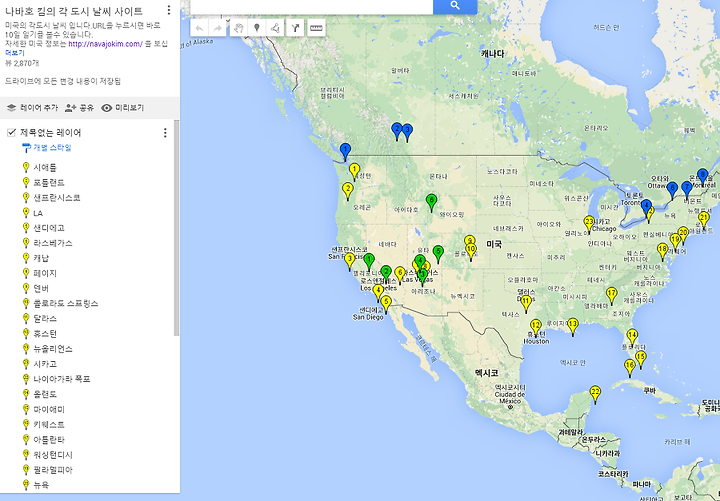Select 키웨스트 in the layer list
720x501 pixels.
pos(49,425)
